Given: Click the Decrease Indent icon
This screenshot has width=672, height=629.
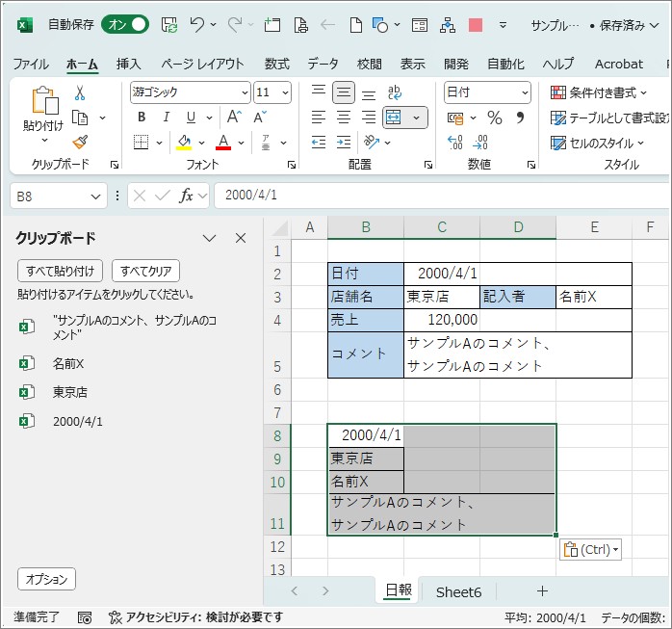Looking at the screenshot, I should (x=319, y=142).
